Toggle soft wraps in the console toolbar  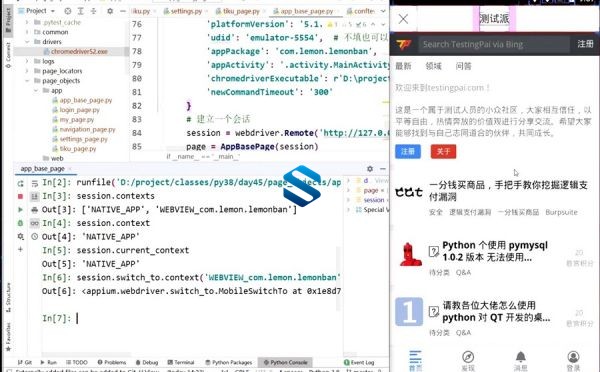pos(34,183)
